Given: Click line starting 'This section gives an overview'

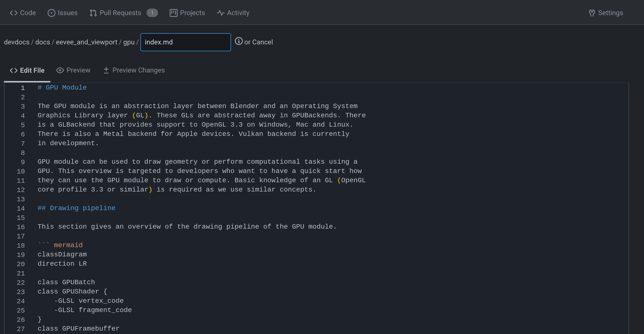Looking at the screenshot, I should pos(187,226).
